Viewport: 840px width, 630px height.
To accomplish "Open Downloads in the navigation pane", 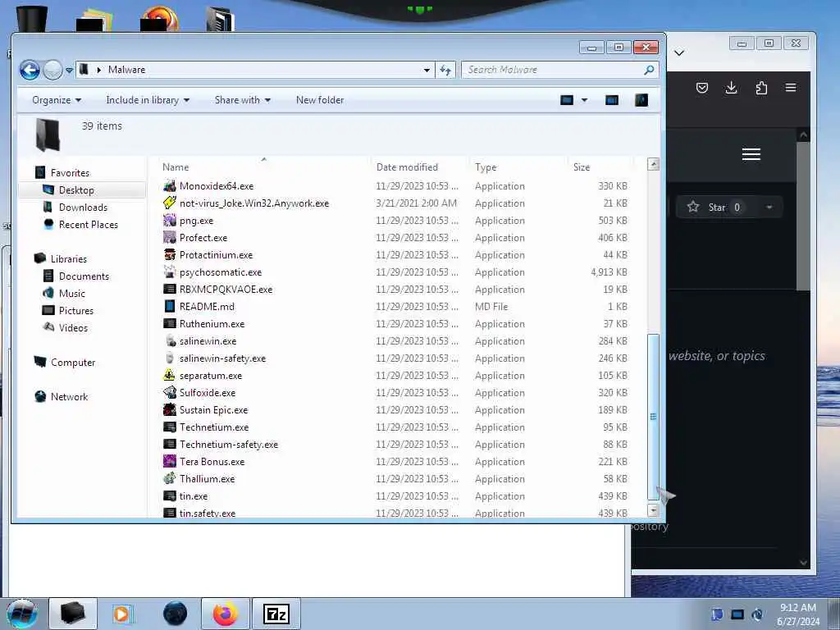I will (83, 208).
